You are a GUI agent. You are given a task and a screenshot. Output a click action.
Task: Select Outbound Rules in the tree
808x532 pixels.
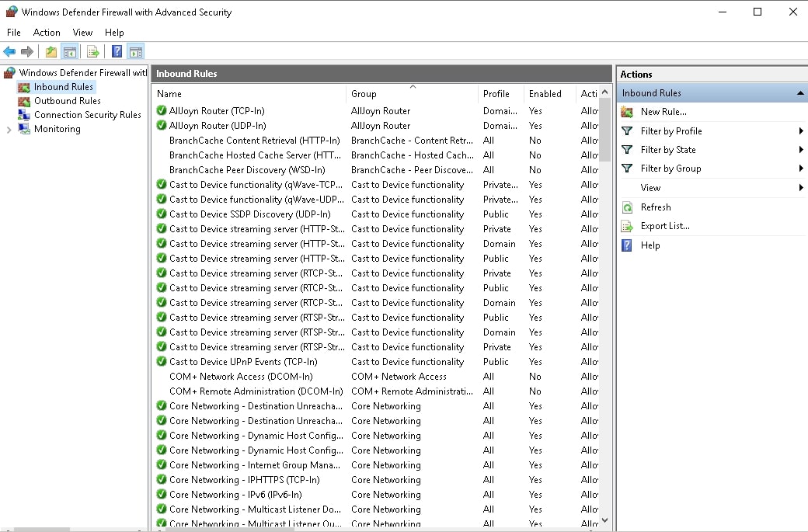pyautogui.click(x=67, y=101)
